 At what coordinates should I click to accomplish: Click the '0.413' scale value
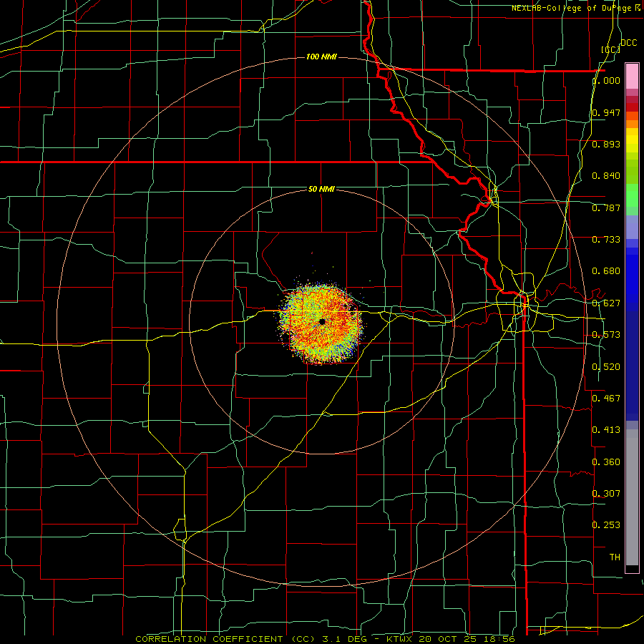(x=606, y=430)
